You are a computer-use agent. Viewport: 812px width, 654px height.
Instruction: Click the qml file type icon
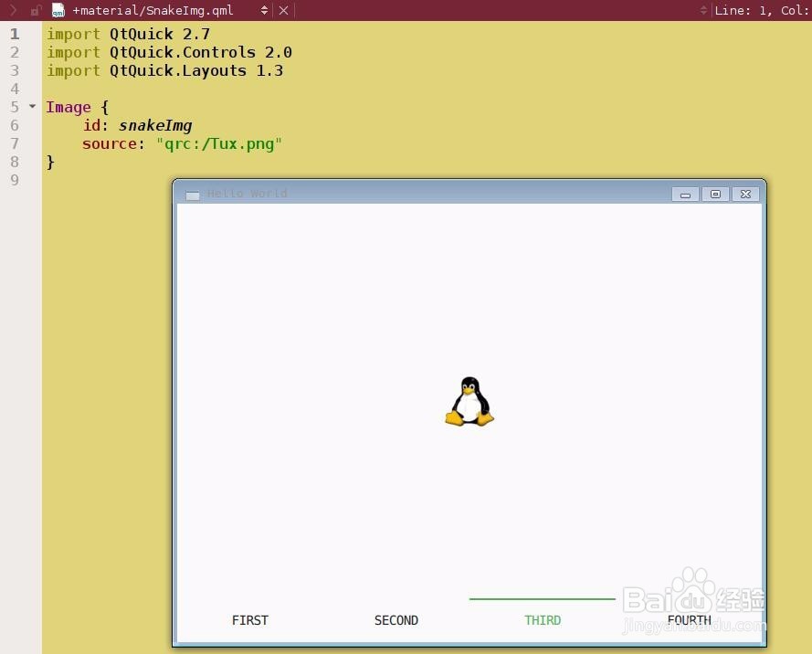pos(58,10)
